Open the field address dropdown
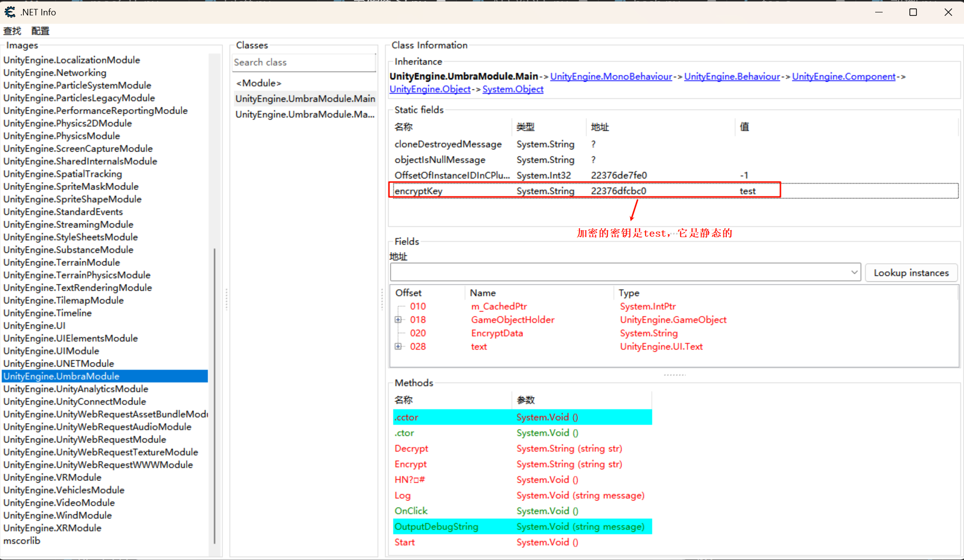Viewport: 964px width, 560px height. 854,272
